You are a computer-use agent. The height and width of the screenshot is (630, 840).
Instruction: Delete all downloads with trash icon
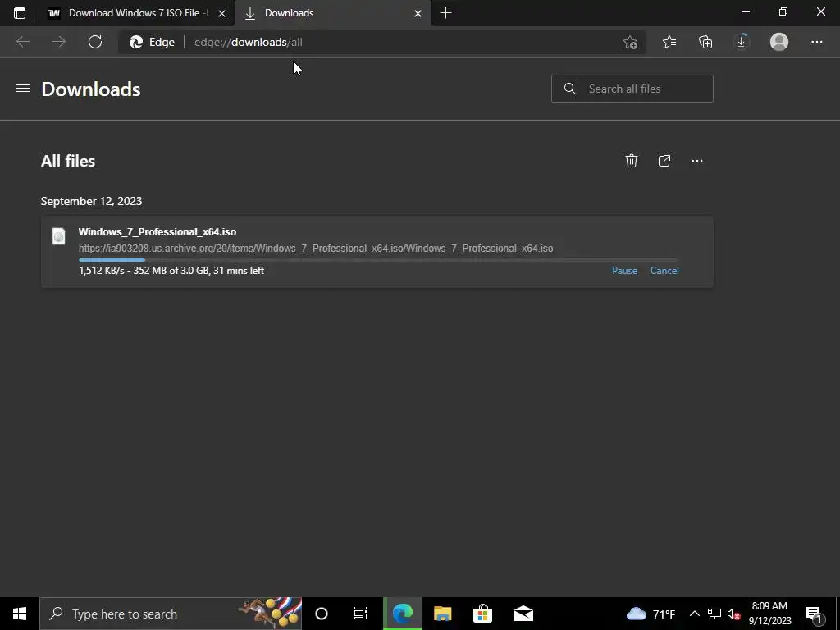click(632, 161)
